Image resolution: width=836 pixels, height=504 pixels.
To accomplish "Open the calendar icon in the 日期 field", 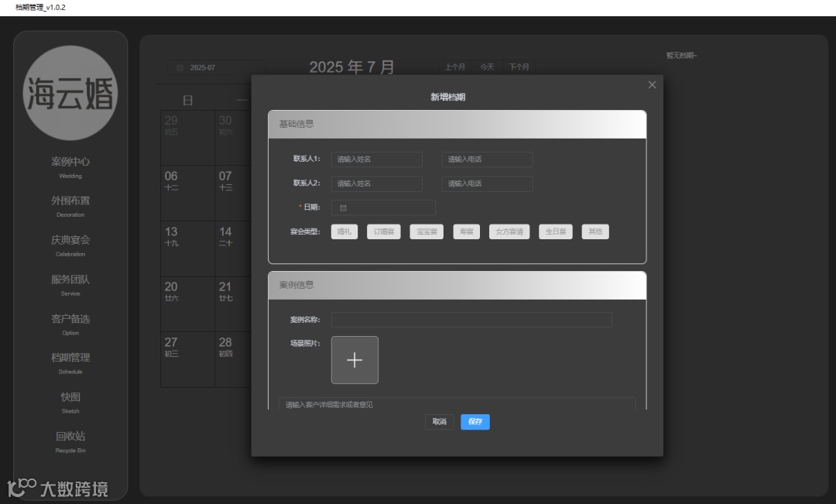I will coord(343,208).
